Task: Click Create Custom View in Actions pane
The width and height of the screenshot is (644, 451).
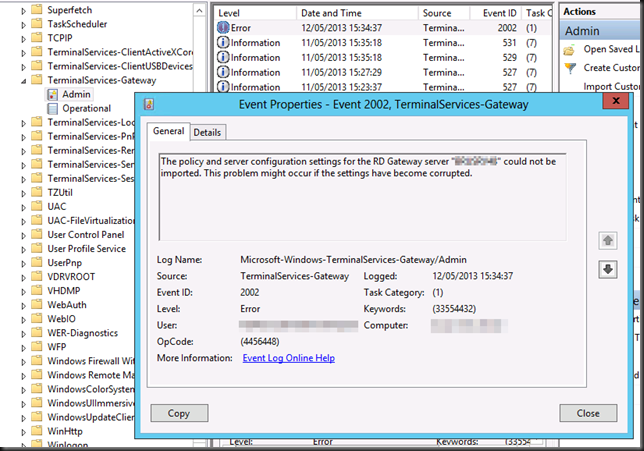Action: 611,68
